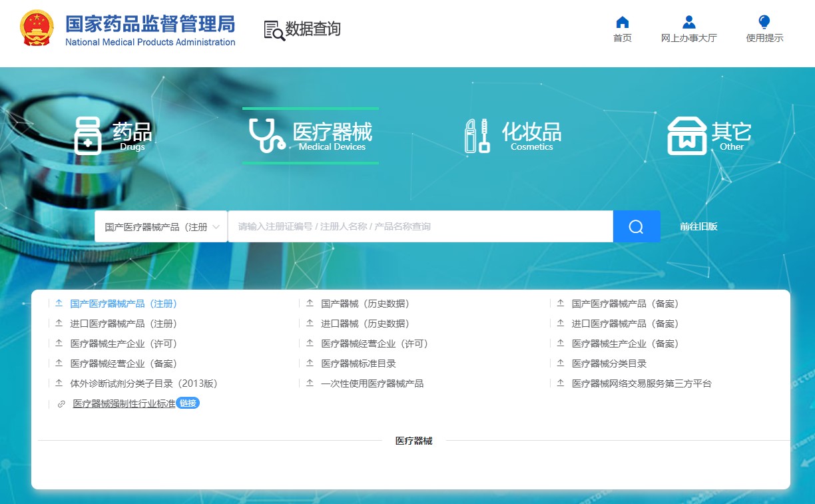Open 国产医疗器械产品（注册）link
The height and width of the screenshot is (504, 815).
pyautogui.click(x=124, y=304)
